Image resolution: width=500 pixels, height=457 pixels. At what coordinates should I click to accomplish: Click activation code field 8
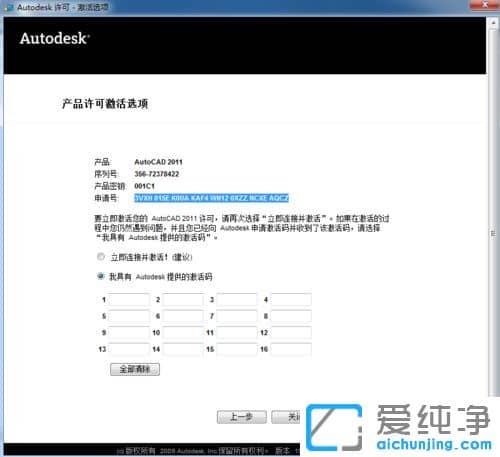291,316
